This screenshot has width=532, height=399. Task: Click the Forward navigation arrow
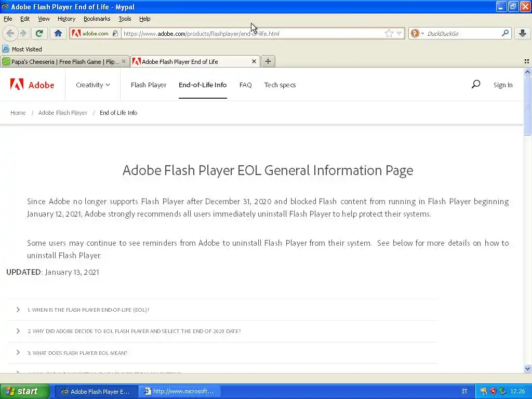pos(23,33)
